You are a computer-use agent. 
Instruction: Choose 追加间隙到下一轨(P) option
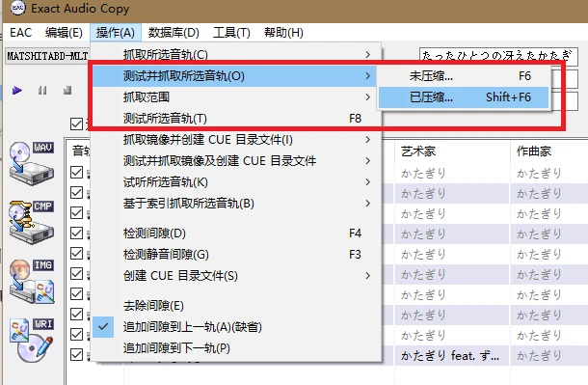tap(236, 348)
